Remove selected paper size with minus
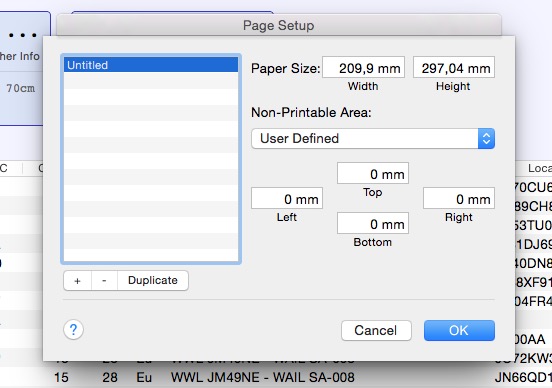The height and width of the screenshot is (388, 552). [104, 281]
